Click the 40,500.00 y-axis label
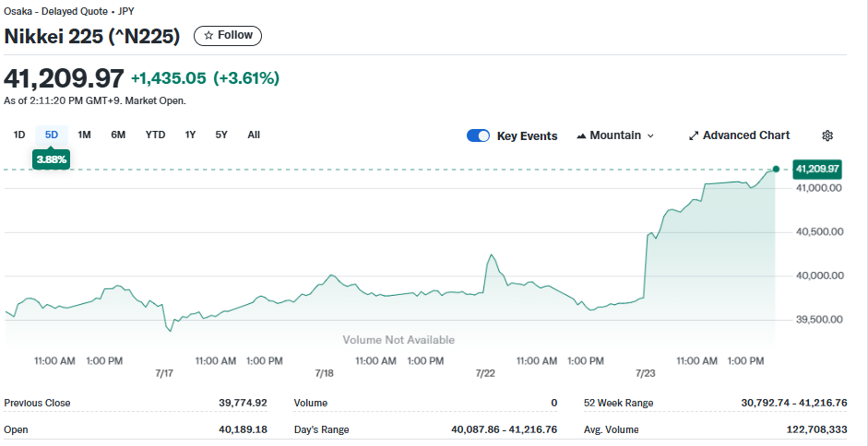 point(818,232)
